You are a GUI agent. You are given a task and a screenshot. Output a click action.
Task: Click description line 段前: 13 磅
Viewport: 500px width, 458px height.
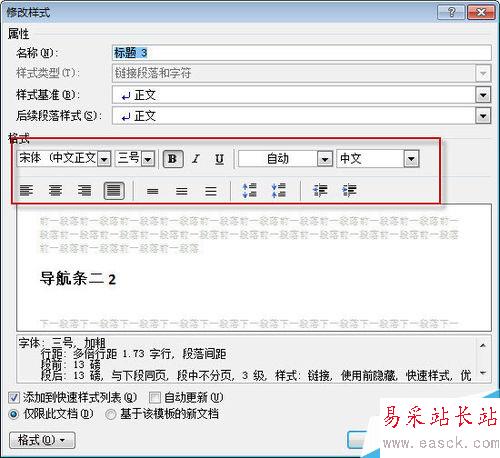[70, 365]
